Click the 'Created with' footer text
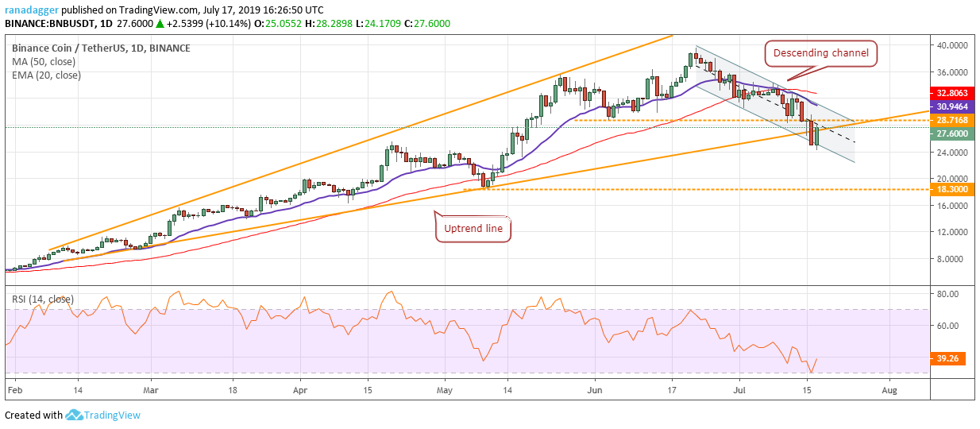The image size is (980, 429). pyautogui.click(x=33, y=415)
